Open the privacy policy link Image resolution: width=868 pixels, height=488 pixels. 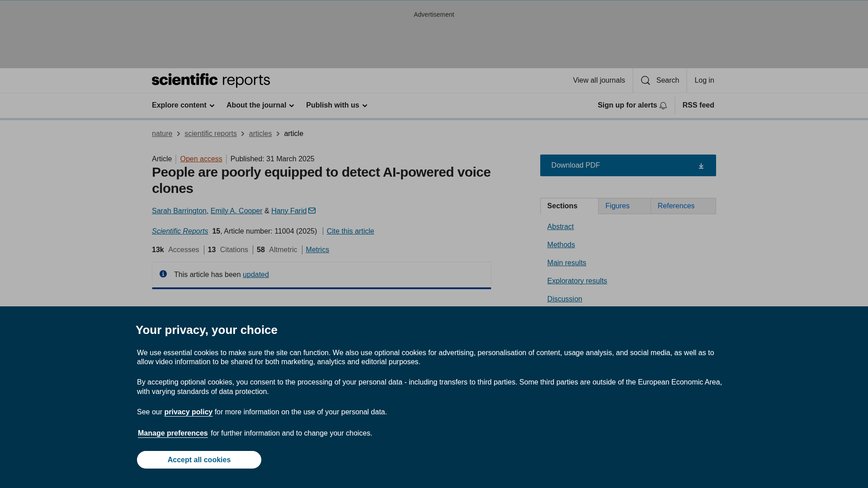(x=188, y=412)
